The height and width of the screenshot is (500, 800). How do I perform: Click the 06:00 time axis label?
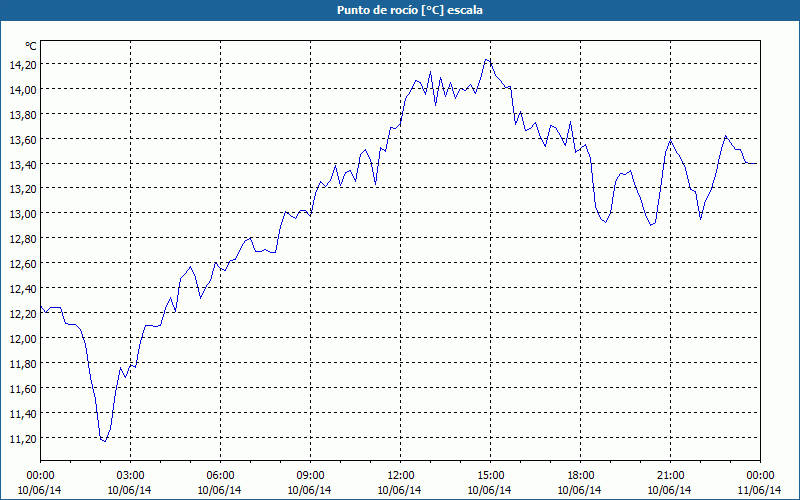coord(220,476)
